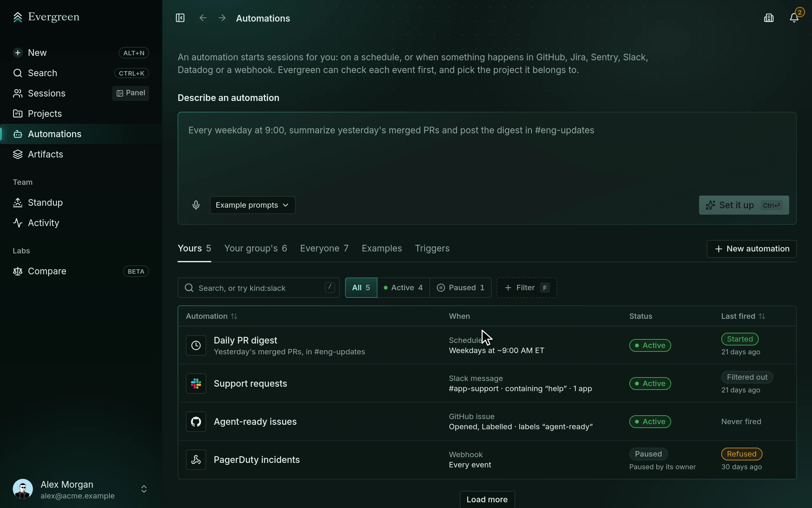812x508 pixels.
Task: Sort by Last fired column arrows
Action: pyautogui.click(x=762, y=317)
